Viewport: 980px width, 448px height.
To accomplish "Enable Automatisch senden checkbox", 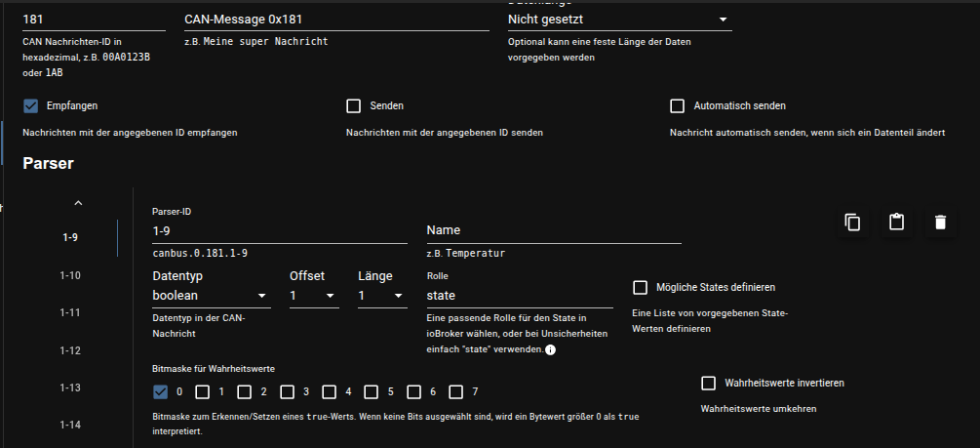I will click(x=678, y=105).
